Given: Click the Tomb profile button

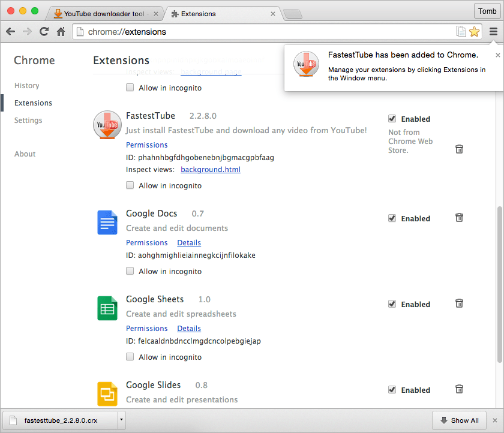Looking at the screenshot, I should (487, 11).
